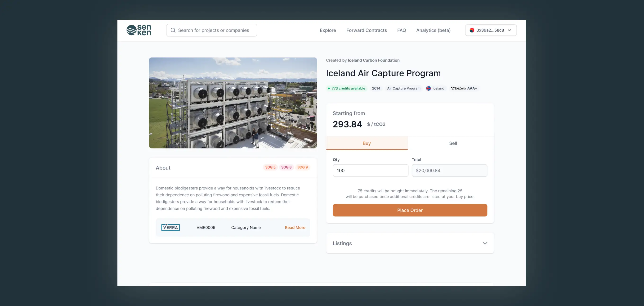This screenshot has width=644, height=306.
Task: Click the green credits availability dot
Action: point(329,88)
